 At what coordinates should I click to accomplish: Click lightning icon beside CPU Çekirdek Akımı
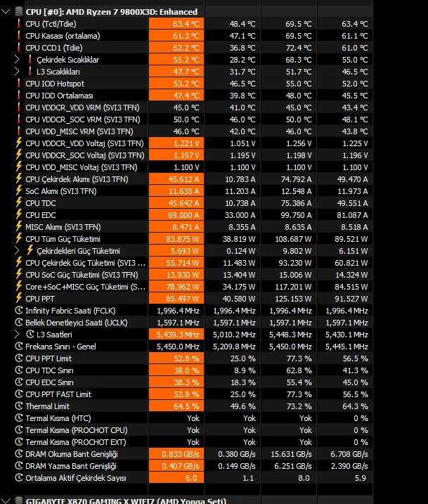pos(19,179)
